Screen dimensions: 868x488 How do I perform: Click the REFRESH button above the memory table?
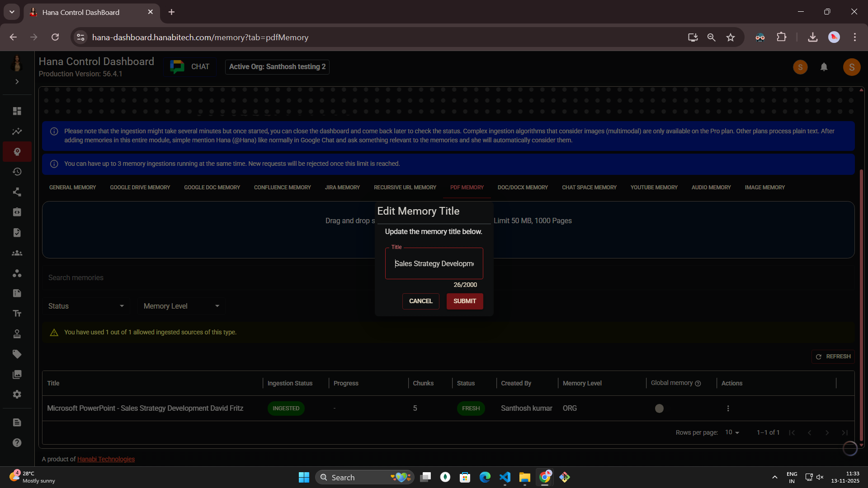tap(833, 357)
